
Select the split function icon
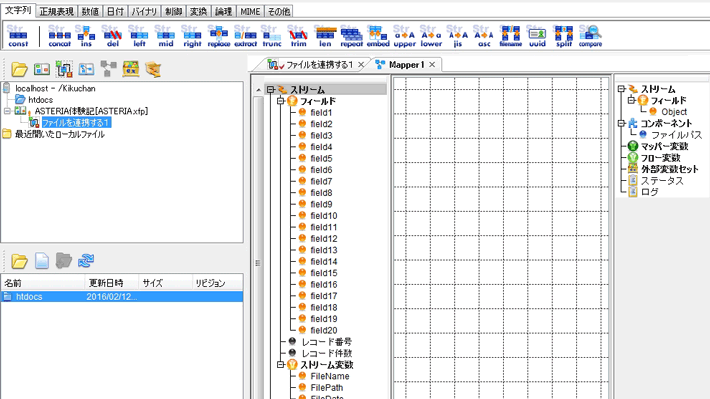[564, 36]
